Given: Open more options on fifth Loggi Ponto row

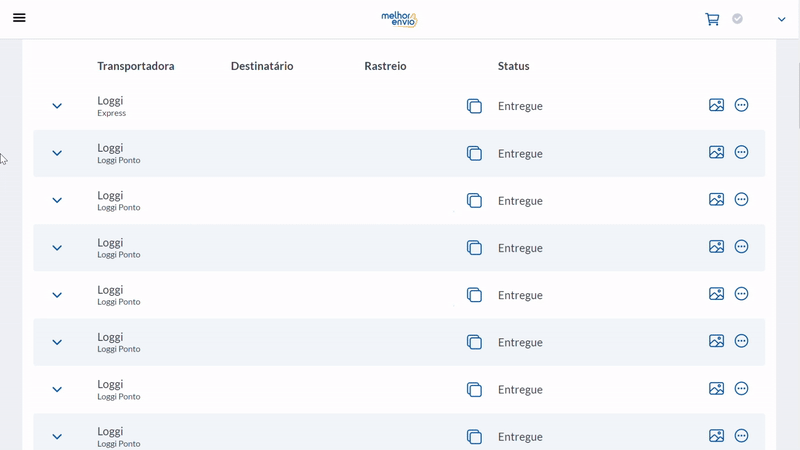Looking at the screenshot, I should click(741, 341).
